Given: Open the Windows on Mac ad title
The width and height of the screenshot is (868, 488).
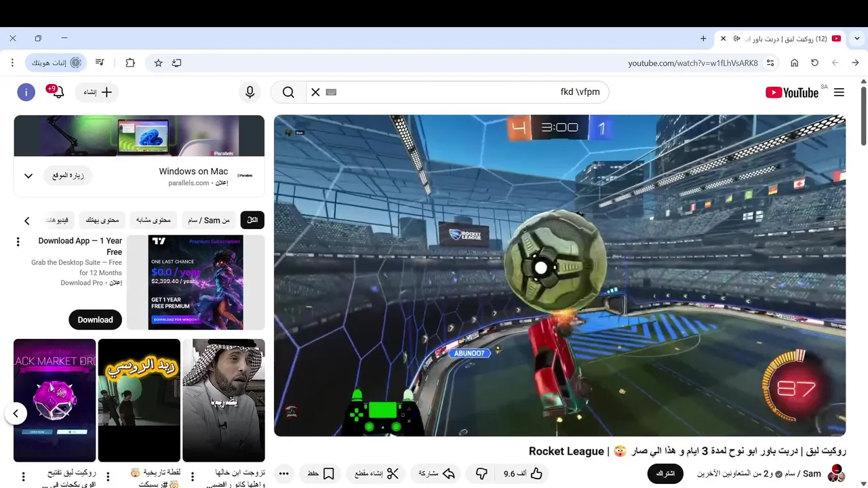Looking at the screenshot, I should (193, 171).
